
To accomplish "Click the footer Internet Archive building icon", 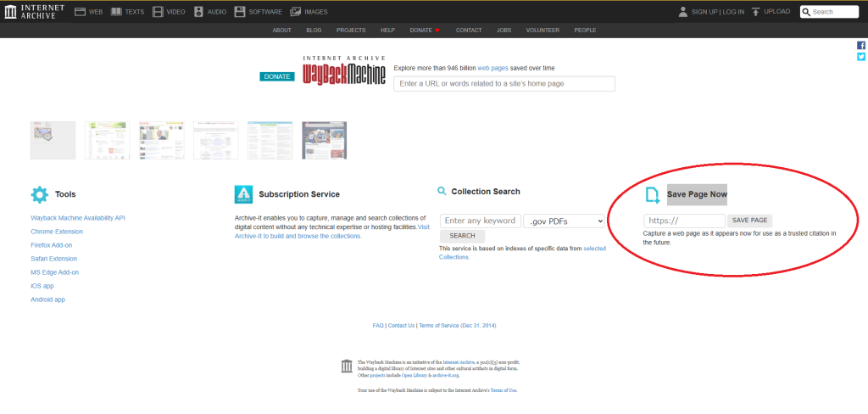I will coord(347,366).
